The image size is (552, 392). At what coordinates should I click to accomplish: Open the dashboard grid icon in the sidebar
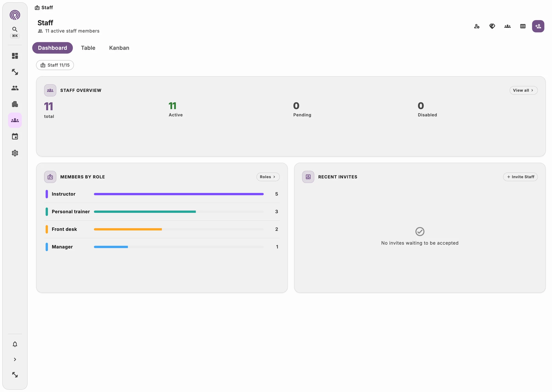coord(15,56)
